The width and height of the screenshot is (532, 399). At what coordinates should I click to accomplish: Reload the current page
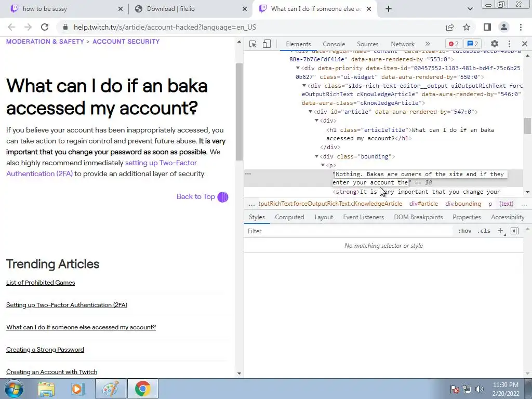click(45, 27)
